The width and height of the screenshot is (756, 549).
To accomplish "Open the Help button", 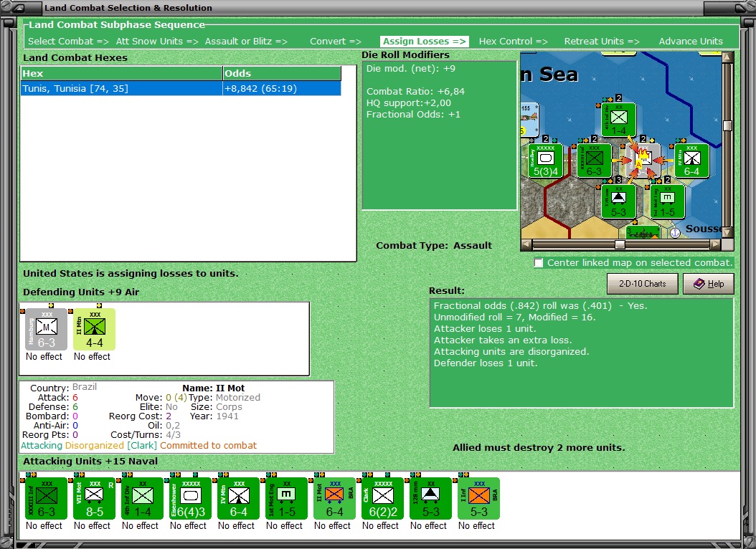I will (709, 284).
